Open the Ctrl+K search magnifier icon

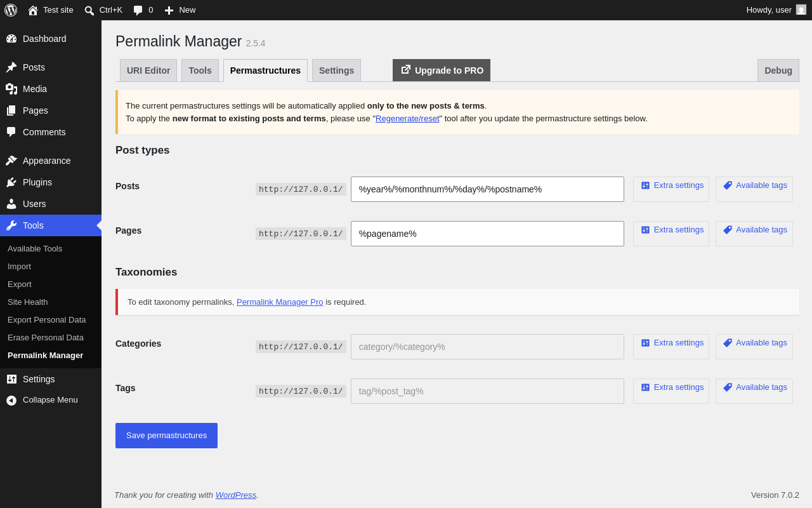(89, 10)
